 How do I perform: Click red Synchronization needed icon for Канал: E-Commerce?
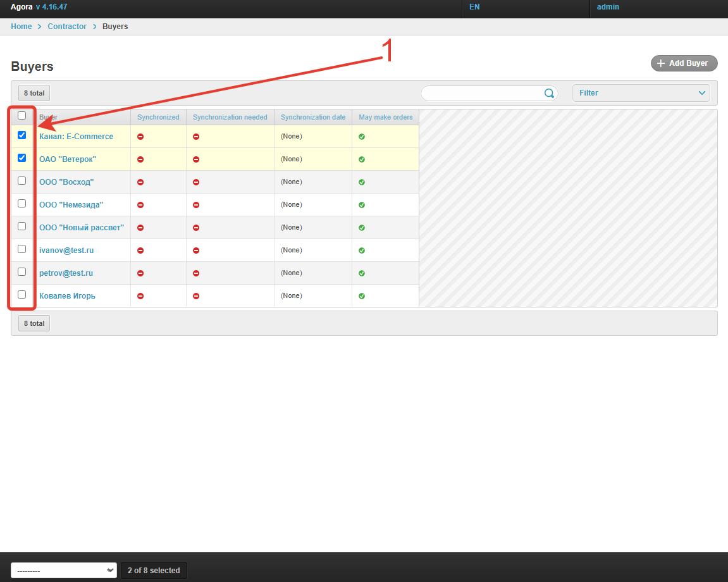196,137
